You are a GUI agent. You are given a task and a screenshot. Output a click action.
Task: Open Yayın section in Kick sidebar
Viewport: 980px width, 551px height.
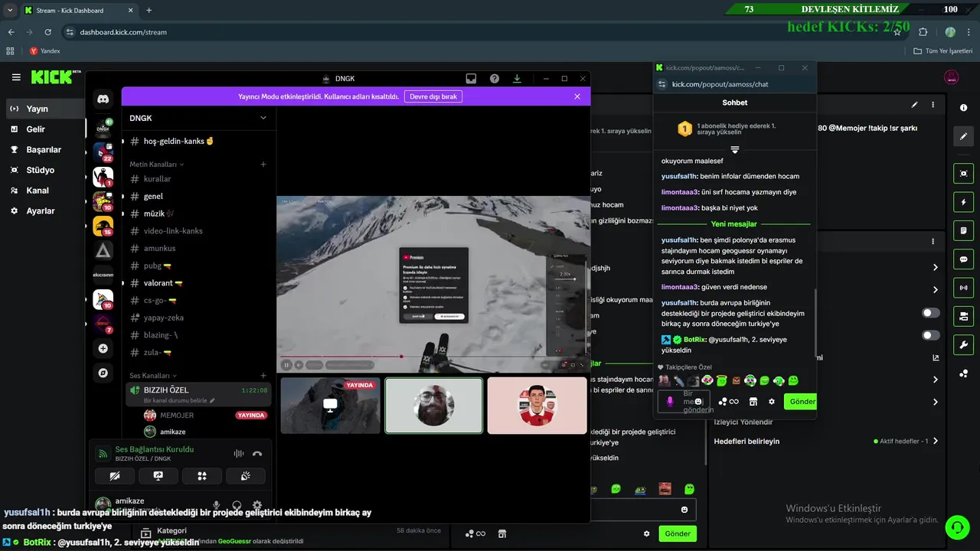[x=43, y=109]
